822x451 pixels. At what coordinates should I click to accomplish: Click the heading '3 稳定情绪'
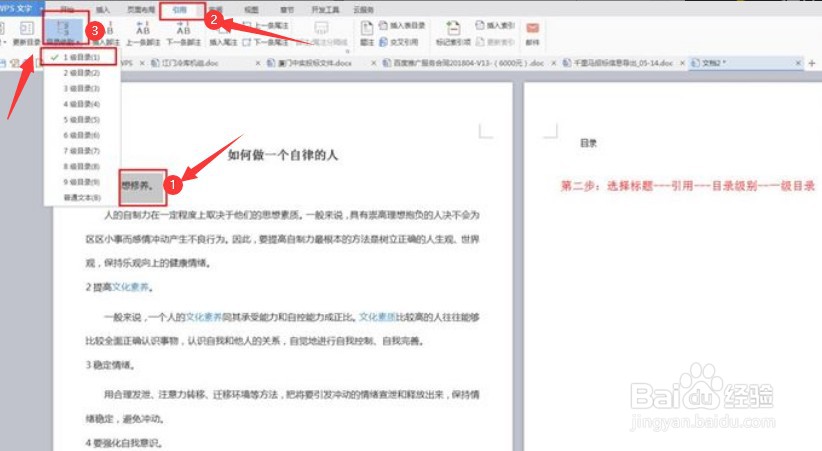click(110, 364)
